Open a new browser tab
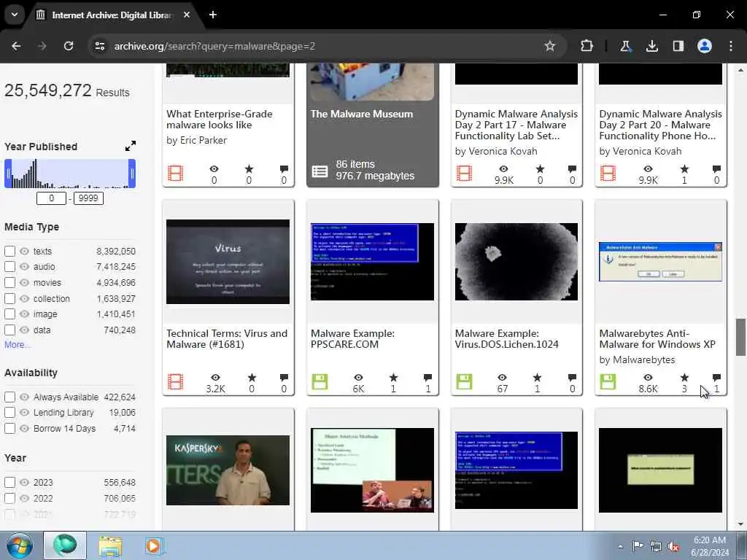The height and width of the screenshot is (560, 747). 213,15
